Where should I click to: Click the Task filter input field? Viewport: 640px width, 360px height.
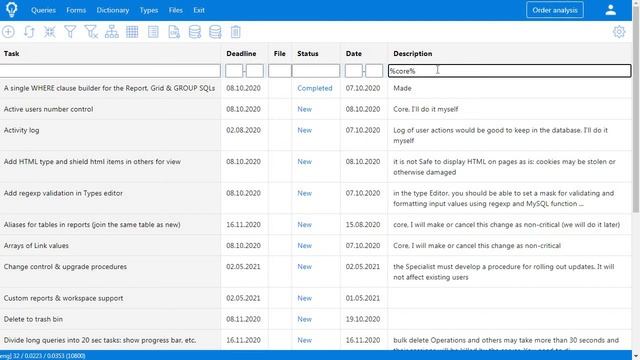tap(110, 71)
